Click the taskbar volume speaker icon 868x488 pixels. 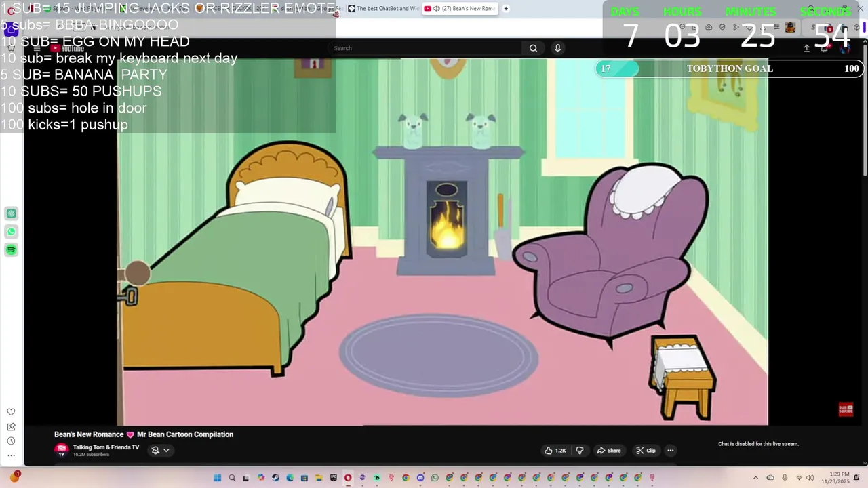point(810,478)
